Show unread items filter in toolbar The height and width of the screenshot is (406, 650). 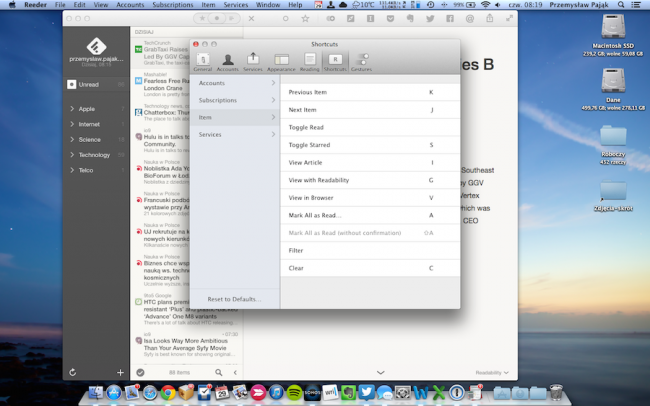(217, 18)
